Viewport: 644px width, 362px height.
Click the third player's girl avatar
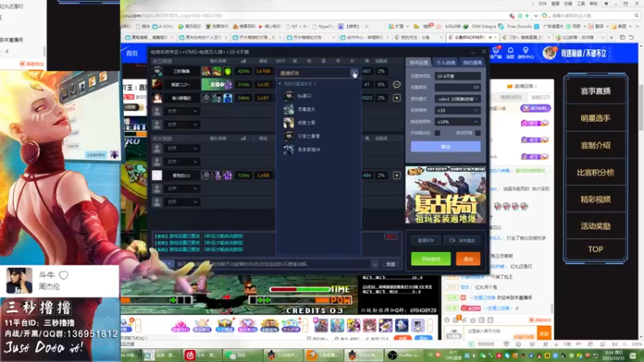[x=157, y=97]
